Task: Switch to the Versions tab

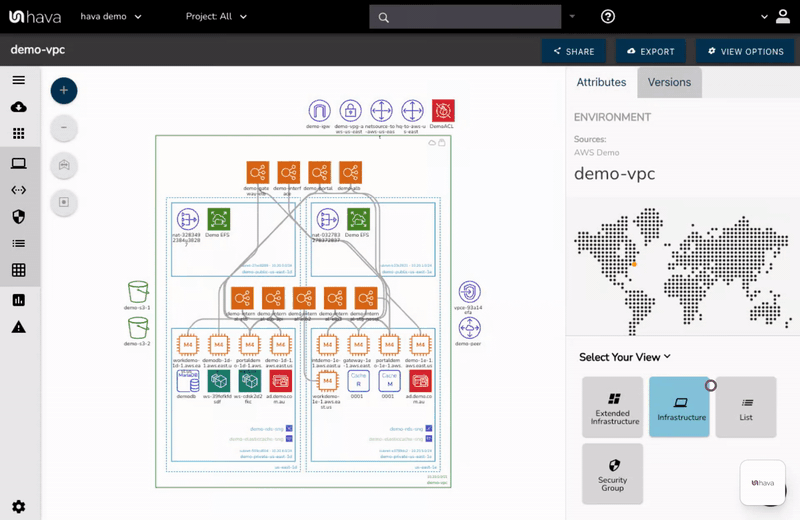Action: click(x=669, y=82)
